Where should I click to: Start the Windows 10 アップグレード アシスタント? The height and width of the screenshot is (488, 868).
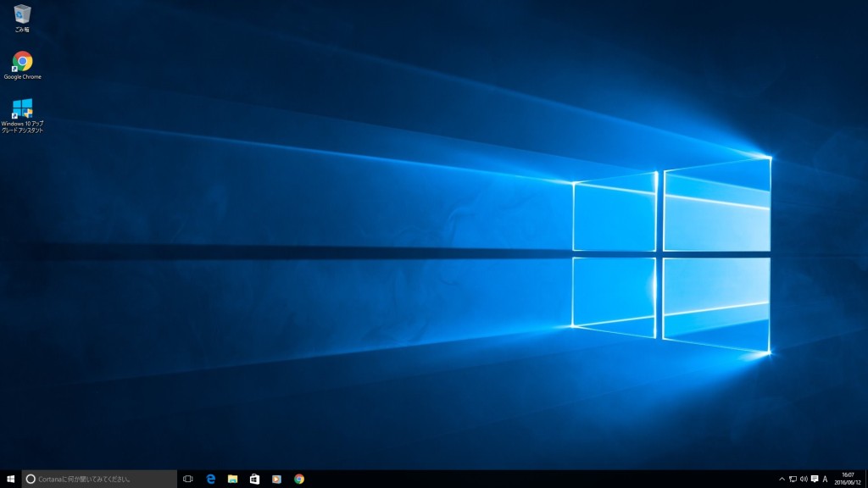21,108
